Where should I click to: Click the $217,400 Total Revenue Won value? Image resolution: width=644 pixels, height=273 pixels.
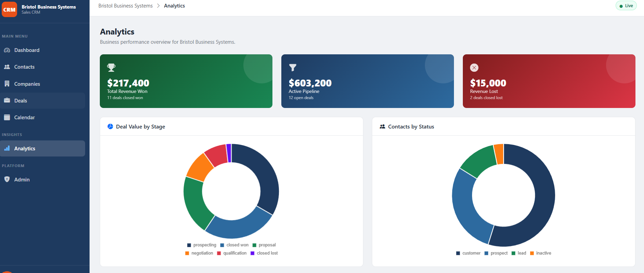coord(128,83)
